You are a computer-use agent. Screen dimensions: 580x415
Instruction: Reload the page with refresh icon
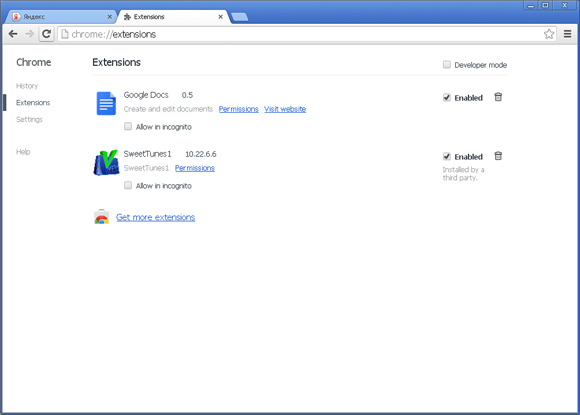[46, 34]
